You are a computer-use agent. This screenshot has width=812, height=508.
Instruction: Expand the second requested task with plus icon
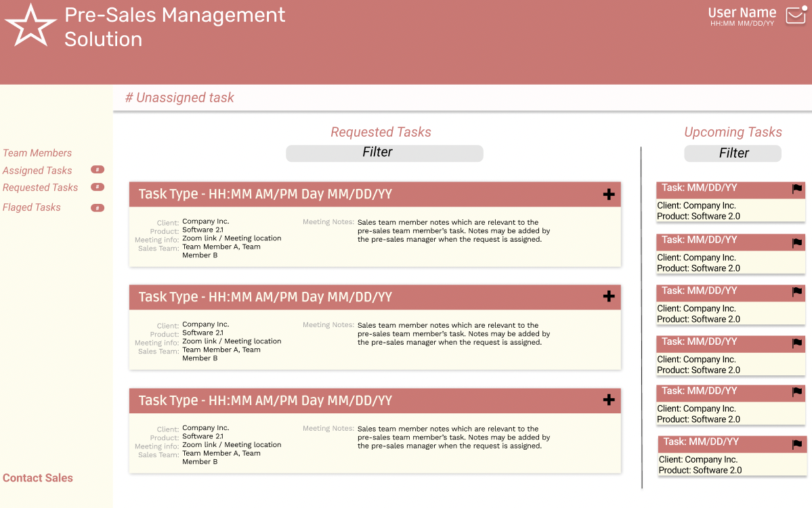tap(609, 297)
